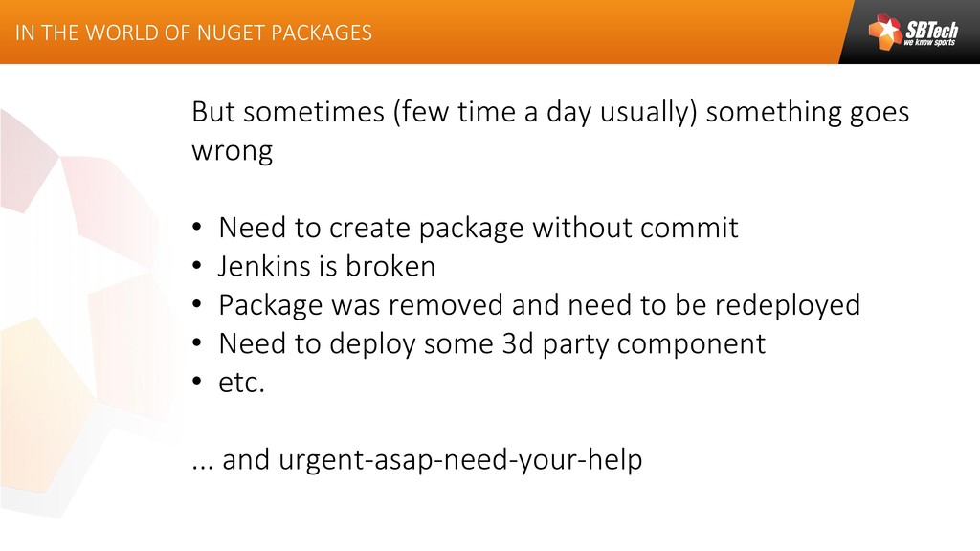Click the dark logo panel in the header
This screenshot has height=551, width=980.
point(912,32)
